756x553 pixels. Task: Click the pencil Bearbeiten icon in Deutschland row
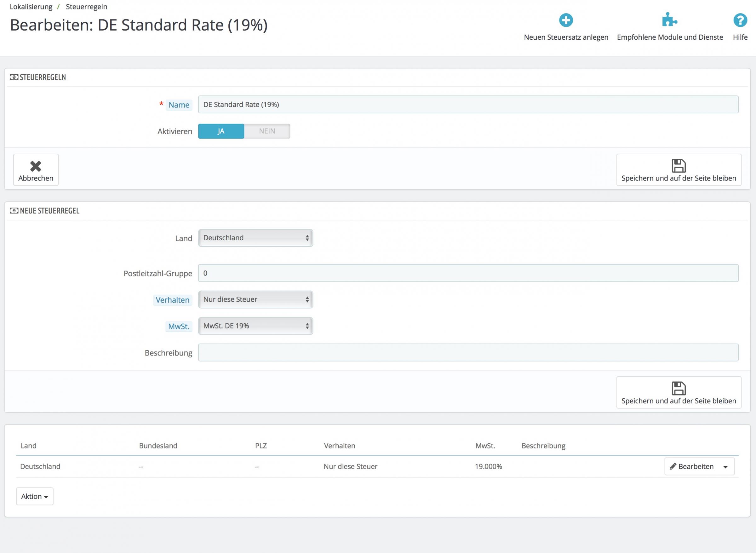coord(673,466)
